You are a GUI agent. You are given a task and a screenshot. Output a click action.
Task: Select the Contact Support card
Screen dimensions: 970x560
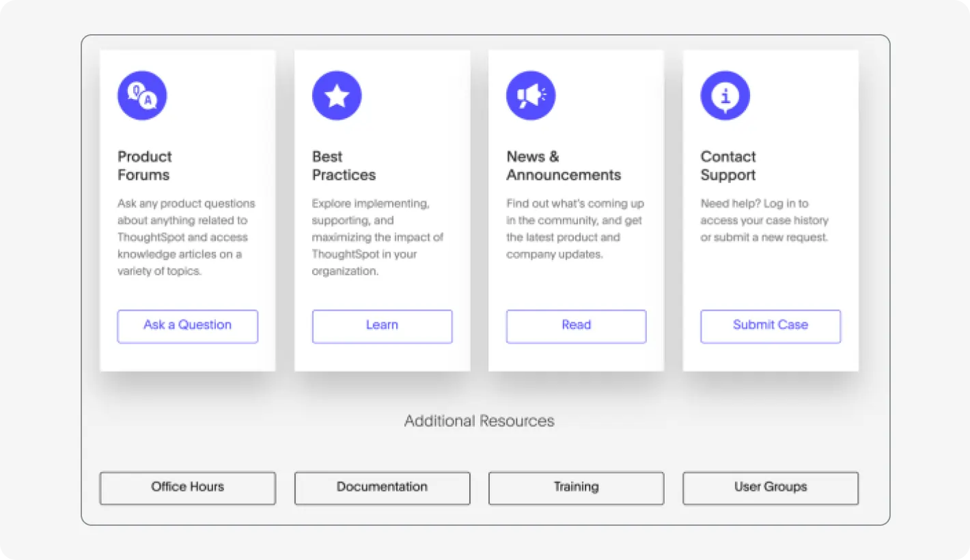(770, 210)
